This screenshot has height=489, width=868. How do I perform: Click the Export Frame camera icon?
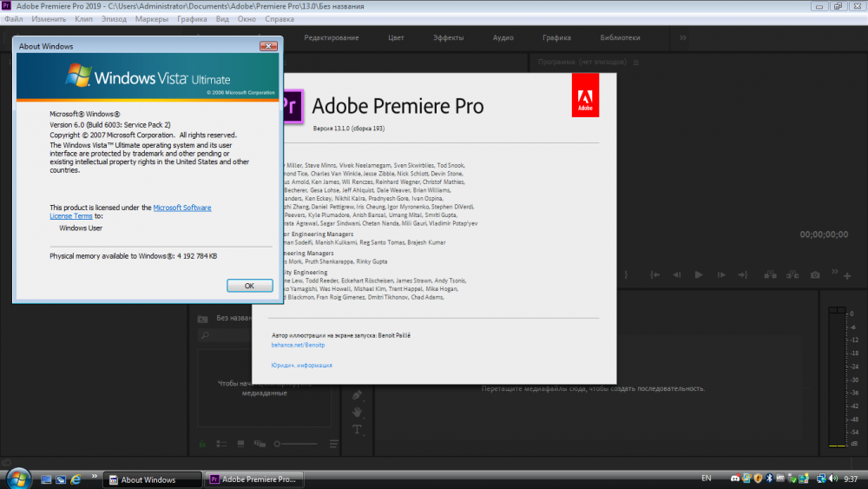click(x=815, y=274)
